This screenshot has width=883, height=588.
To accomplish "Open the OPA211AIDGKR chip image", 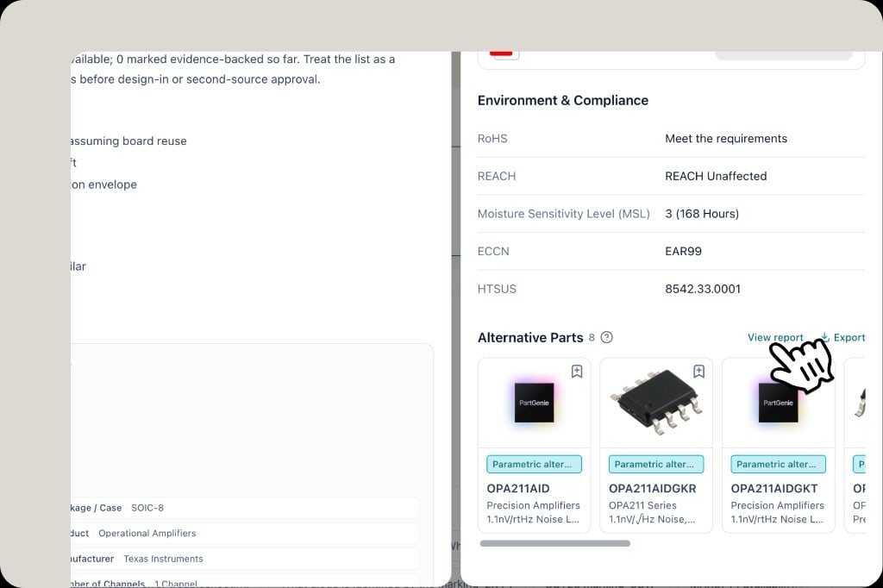I will pos(656,402).
